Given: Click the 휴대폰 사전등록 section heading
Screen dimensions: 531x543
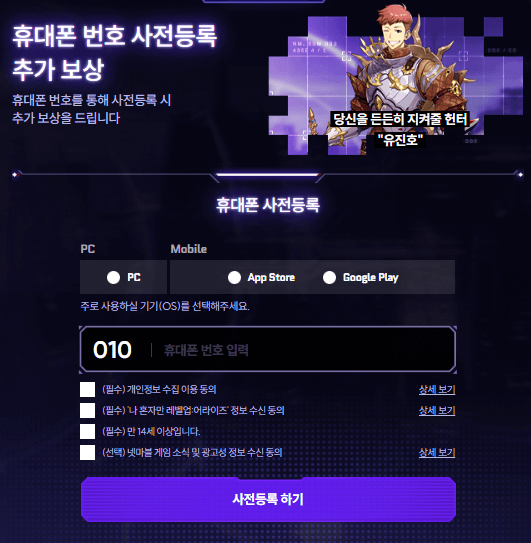Looking at the screenshot, I should pos(268,205).
